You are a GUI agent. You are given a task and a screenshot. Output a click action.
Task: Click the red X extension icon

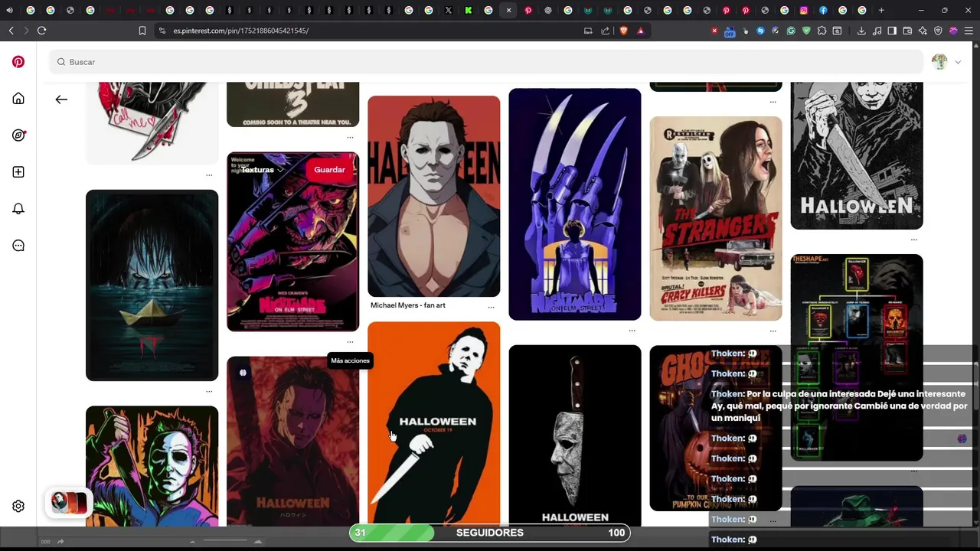click(714, 31)
